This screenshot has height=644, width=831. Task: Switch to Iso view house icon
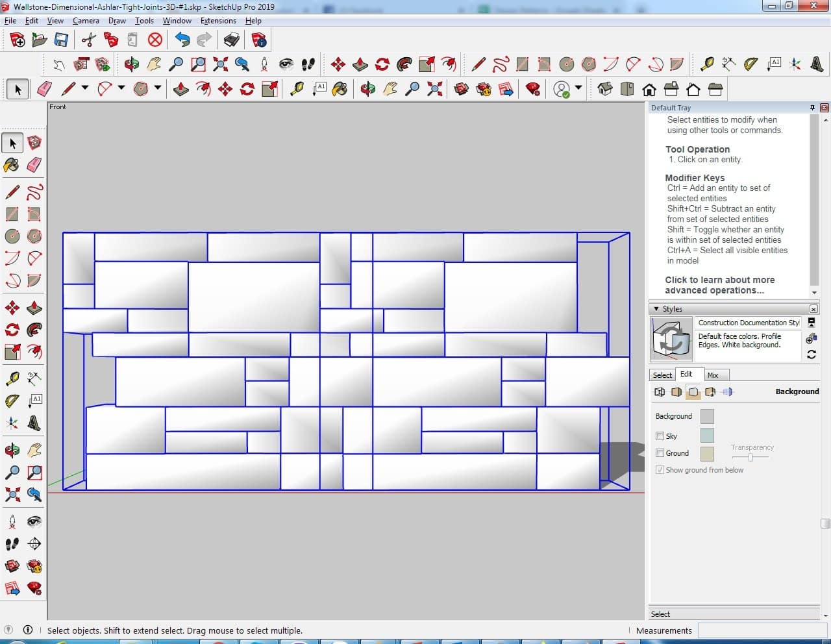coord(605,89)
